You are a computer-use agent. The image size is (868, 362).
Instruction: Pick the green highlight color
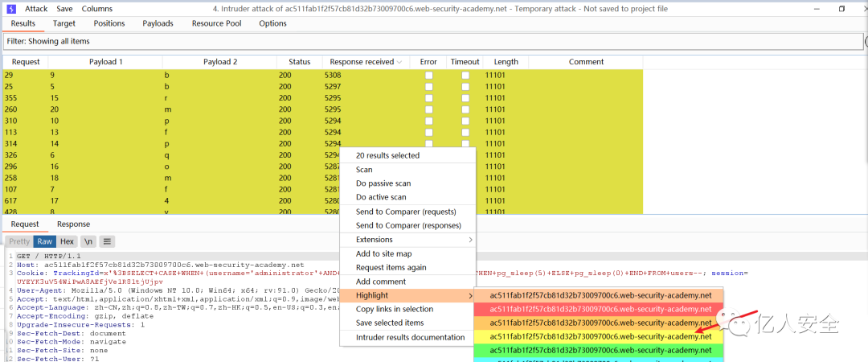(600, 351)
